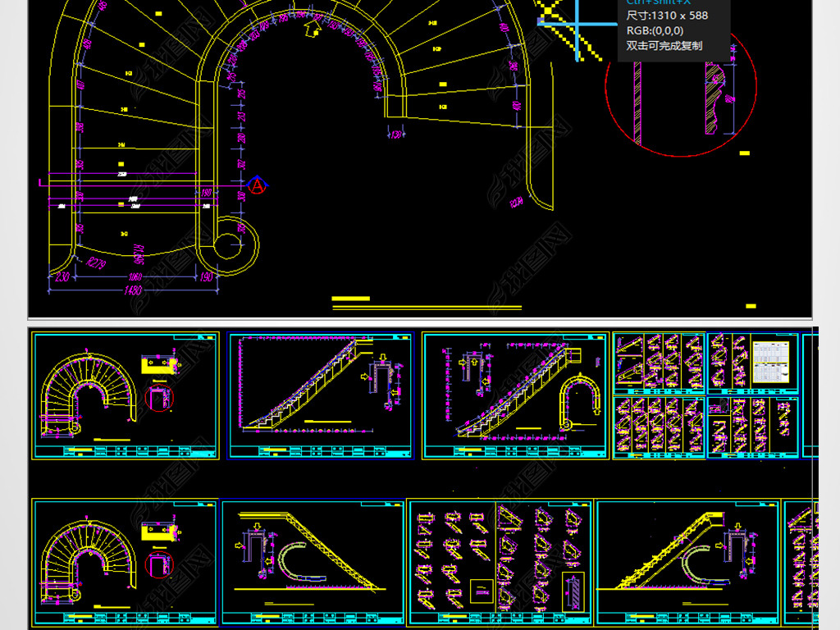The height and width of the screenshot is (630, 840).
Task: Click the red circle in the top-left thumbnail
Action: click(160, 398)
